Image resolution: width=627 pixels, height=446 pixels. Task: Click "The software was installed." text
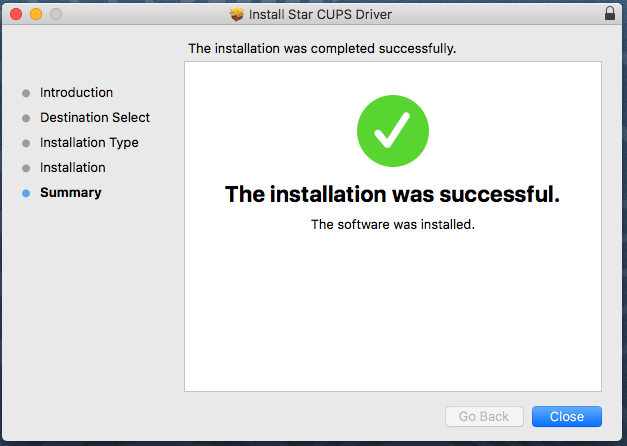coord(392,225)
